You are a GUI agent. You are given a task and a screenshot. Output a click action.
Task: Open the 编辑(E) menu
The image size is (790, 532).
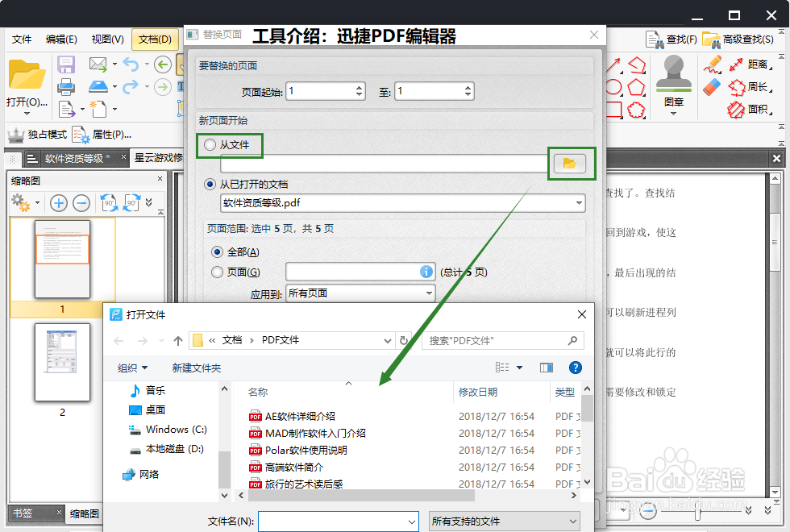coord(61,39)
